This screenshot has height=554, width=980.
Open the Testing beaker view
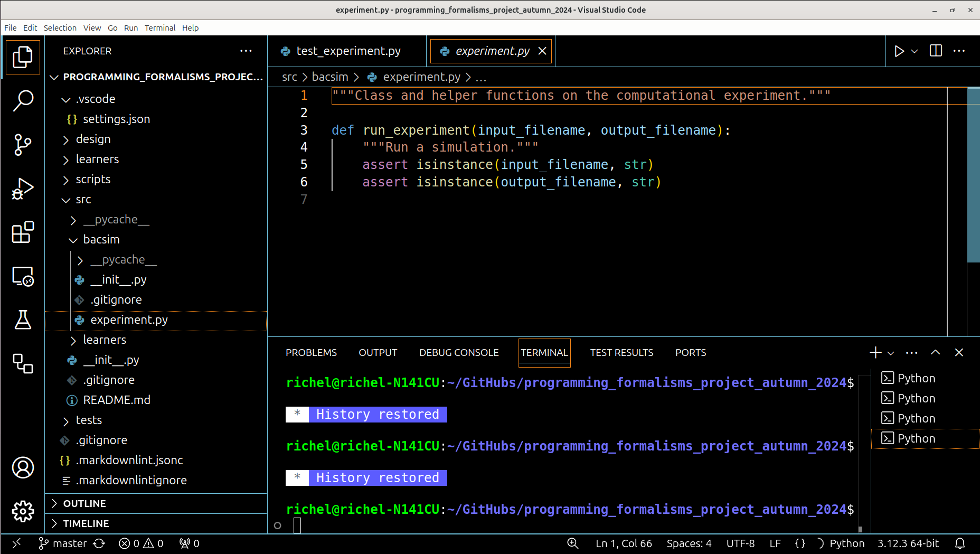23,320
